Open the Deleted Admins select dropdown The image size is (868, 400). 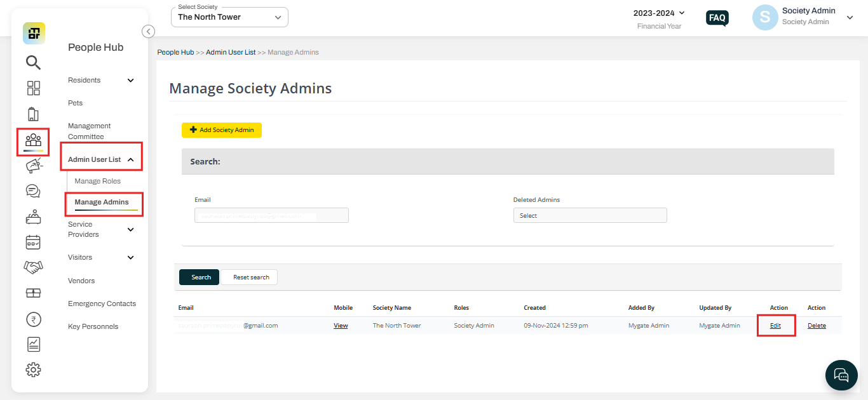(590, 215)
